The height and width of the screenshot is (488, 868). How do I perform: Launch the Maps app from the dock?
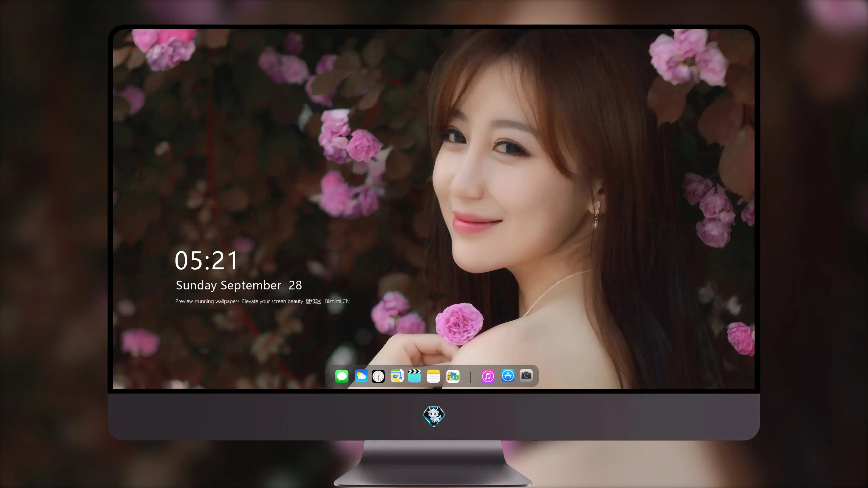point(397,376)
